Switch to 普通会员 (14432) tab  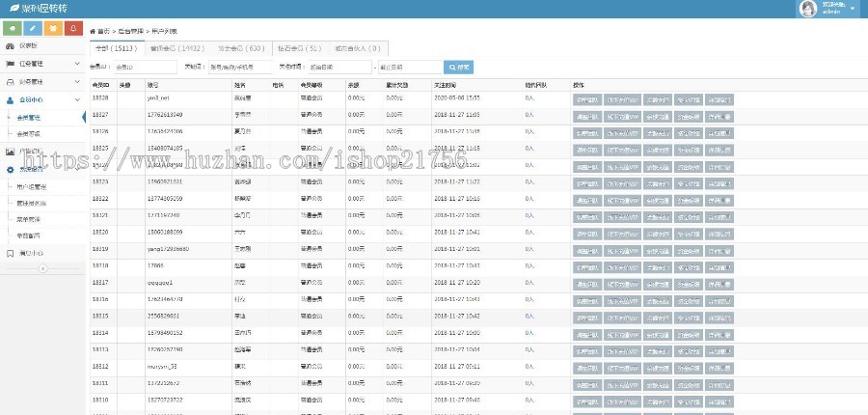point(177,48)
